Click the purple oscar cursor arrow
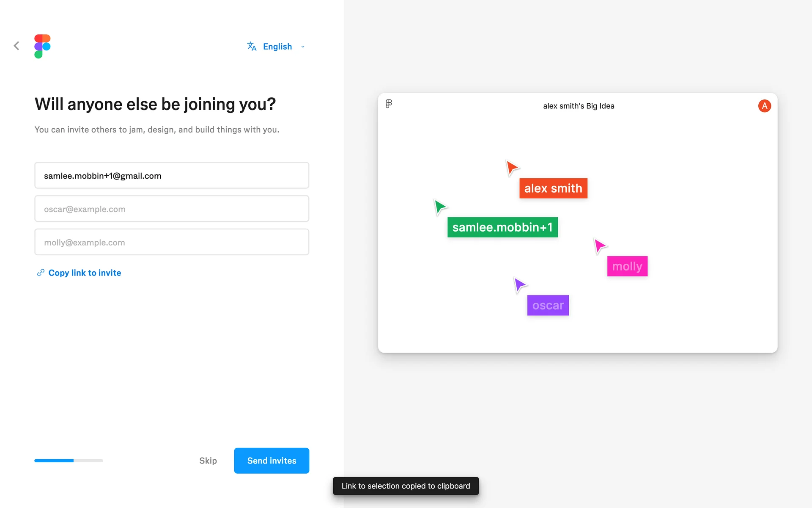 tap(519, 284)
